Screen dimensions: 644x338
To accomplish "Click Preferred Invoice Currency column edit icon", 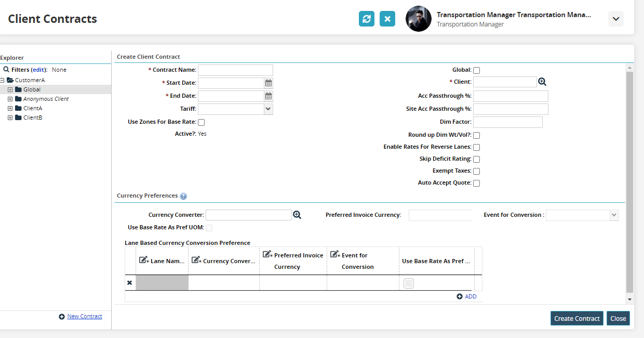I will [267, 254].
